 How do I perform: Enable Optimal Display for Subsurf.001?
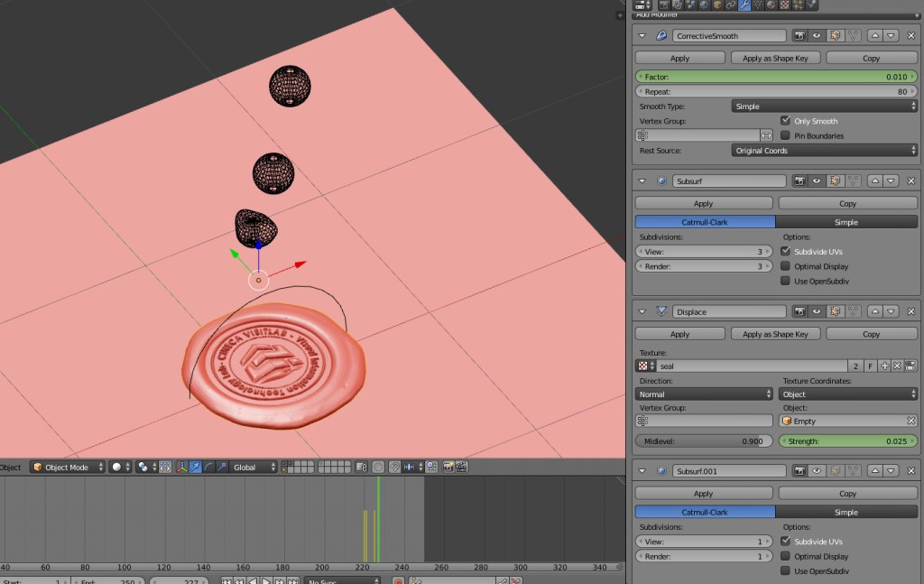[x=786, y=557]
